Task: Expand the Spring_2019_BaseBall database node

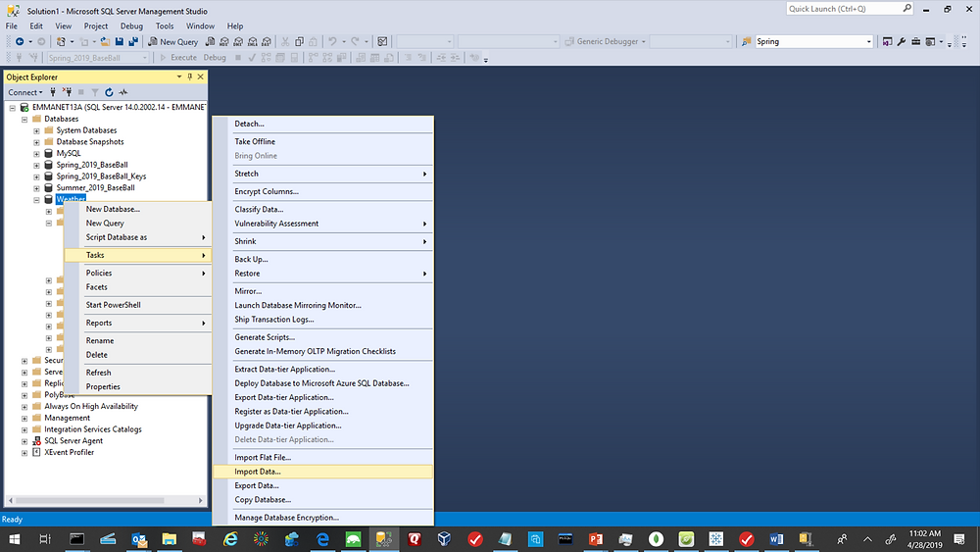Action: (x=36, y=165)
